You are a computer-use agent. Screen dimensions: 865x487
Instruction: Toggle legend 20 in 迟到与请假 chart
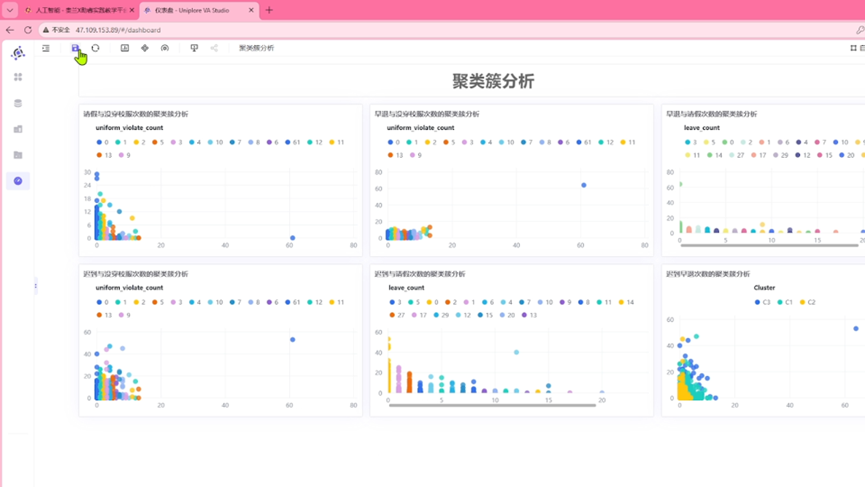click(x=507, y=315)
